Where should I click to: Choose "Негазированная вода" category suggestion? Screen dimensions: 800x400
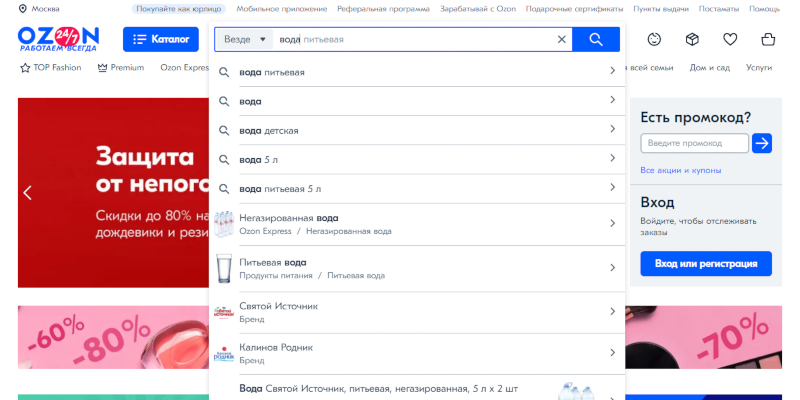(x=288, y=218)
